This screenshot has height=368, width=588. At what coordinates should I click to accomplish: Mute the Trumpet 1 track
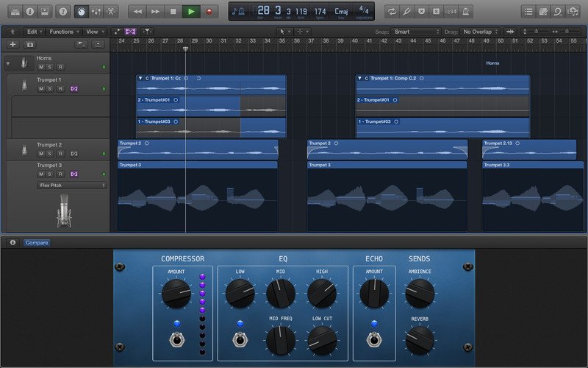[x=41, y=88]
